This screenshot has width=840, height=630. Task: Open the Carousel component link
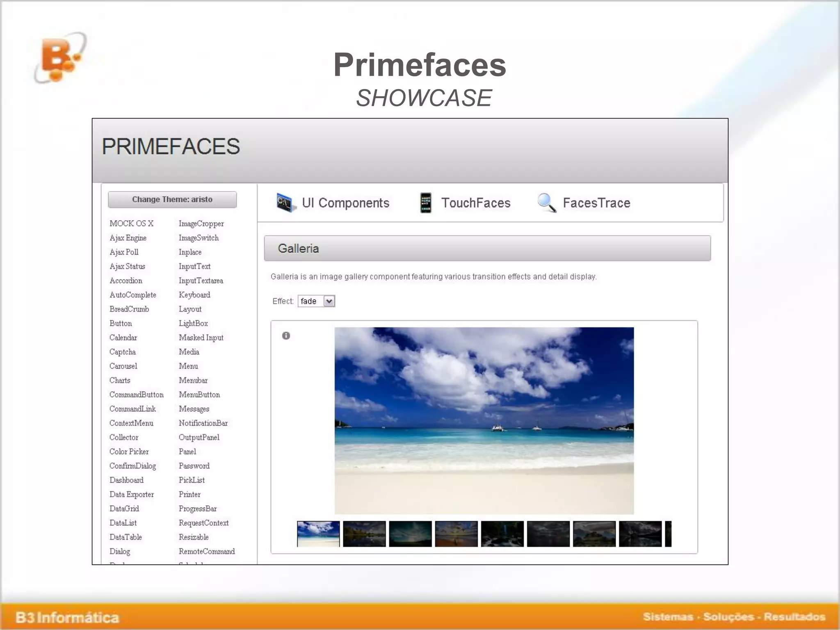click(123, 366)
